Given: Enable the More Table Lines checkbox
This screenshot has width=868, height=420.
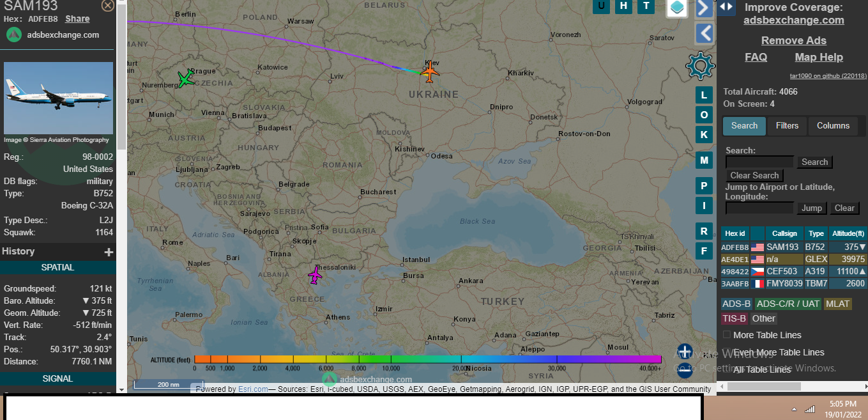Looking at the screenshot, I should (727, 334).
